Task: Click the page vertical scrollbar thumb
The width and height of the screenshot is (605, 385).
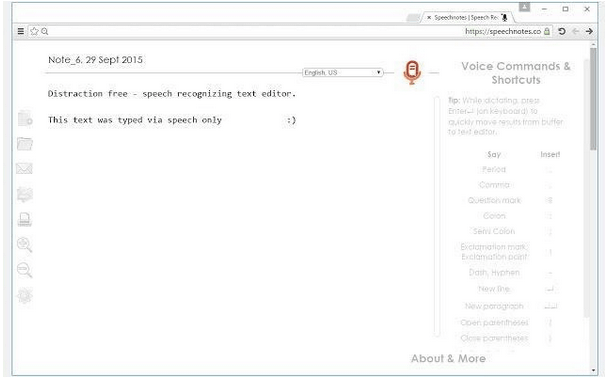Action: click(x=593, y=99)
